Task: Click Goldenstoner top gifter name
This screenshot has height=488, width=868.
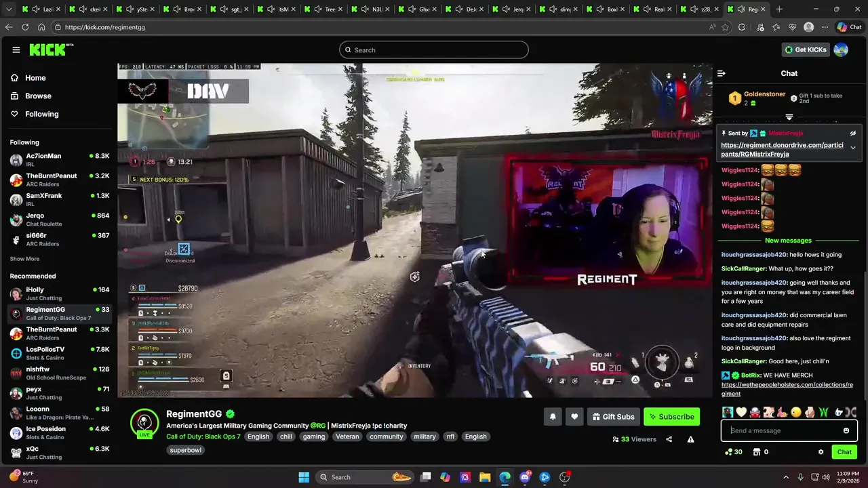Action: coord(765,94)
